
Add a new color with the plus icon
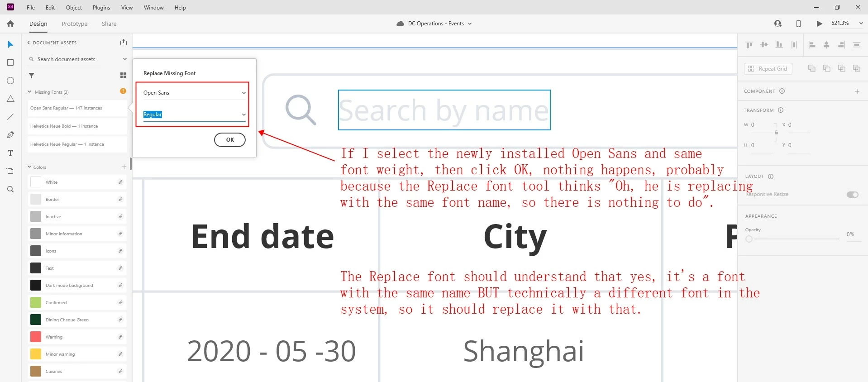(x=124, y=167)
